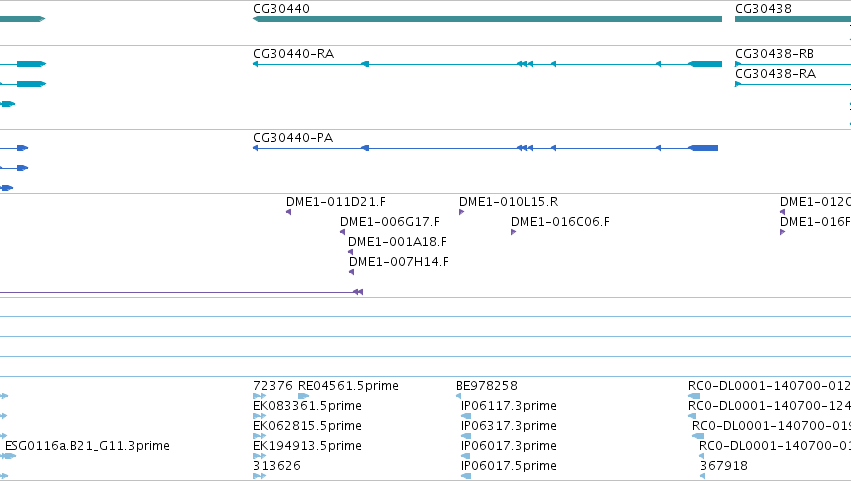851x481 pixels.
Task: Click the arrow marker beneath DME1-010L15.R
Action: [x=461, y=212]
